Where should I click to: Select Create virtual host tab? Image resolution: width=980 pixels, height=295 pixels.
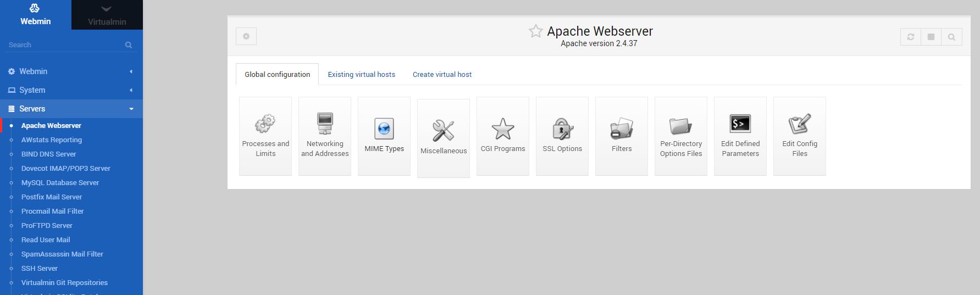click(x=442, y=74)
